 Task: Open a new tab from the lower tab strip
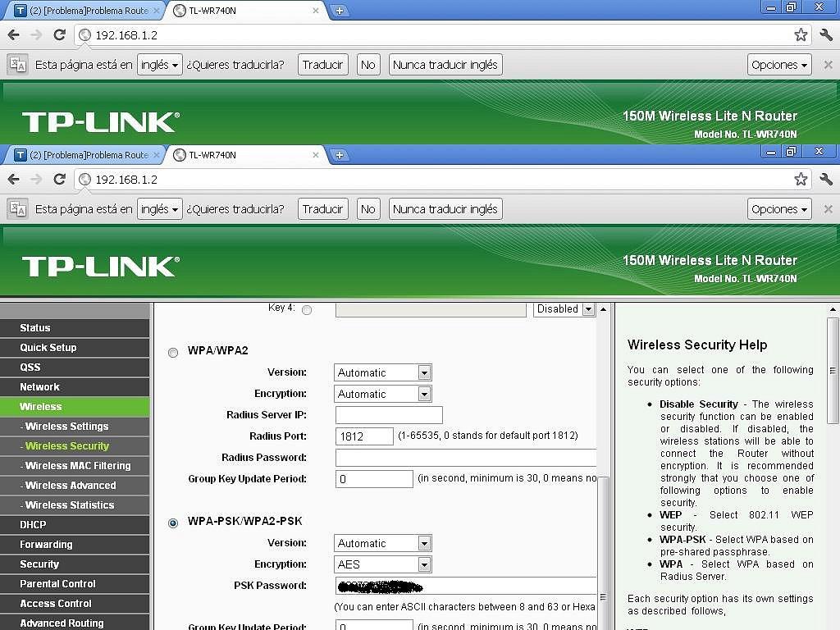pyautogui.click(x=339, y=155)
